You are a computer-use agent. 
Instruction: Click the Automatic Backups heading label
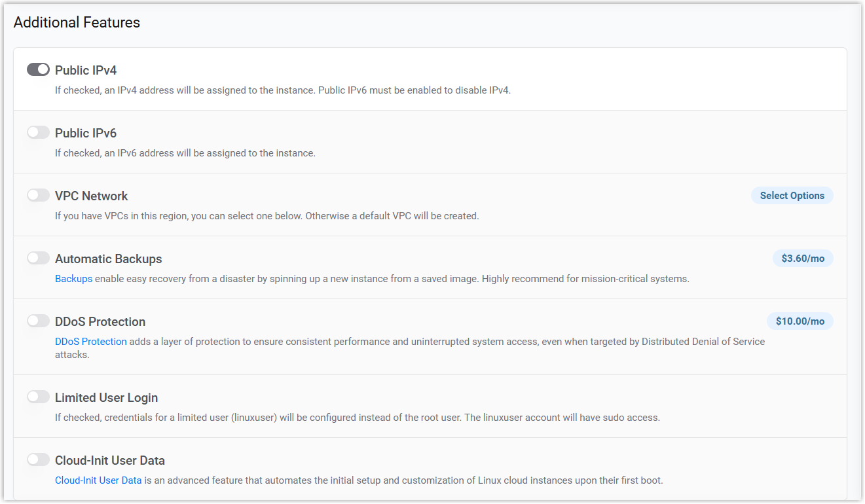(108, 259)
